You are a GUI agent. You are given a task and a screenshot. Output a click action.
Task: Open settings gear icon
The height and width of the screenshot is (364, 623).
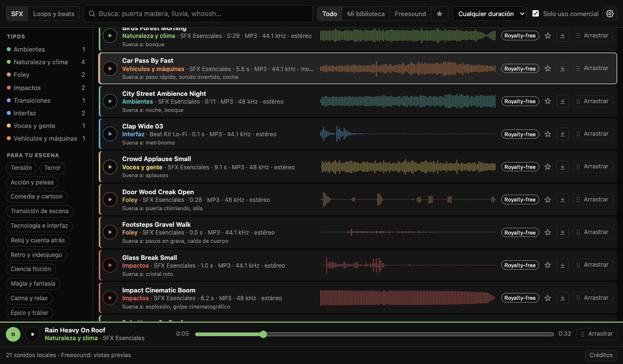tap(610, 14)
